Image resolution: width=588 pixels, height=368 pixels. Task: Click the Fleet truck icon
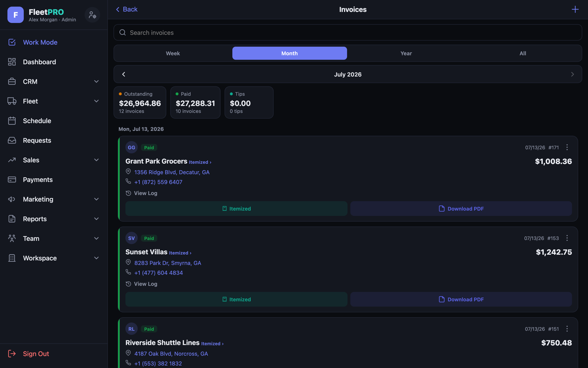tap(12, 101)
